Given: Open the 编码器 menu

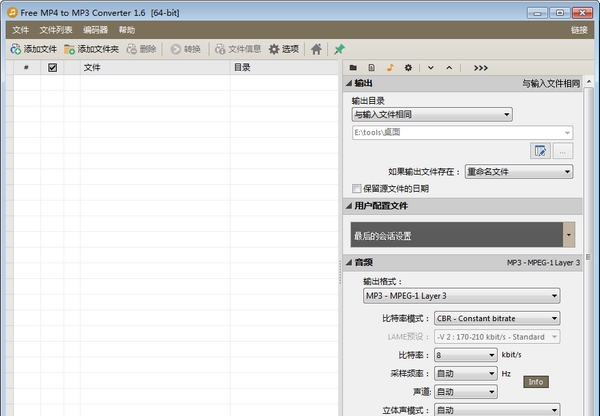Looking at the screenshot, I should [95, 30].
